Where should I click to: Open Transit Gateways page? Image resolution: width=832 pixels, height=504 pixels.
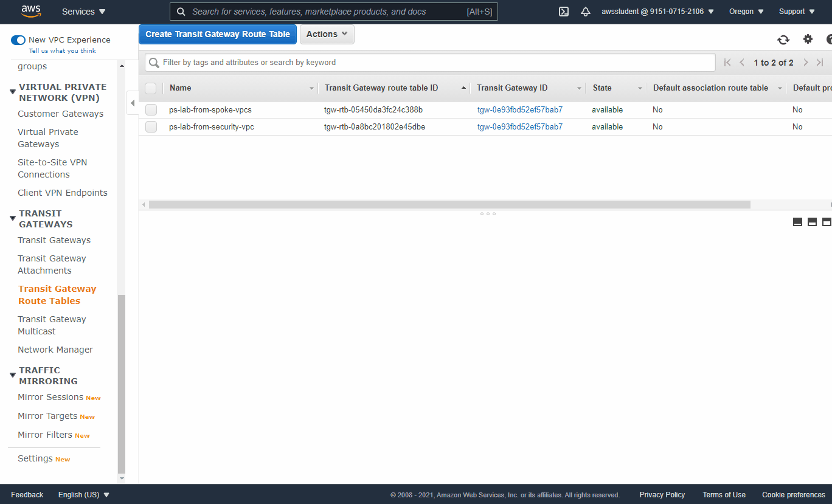(54, 240)
